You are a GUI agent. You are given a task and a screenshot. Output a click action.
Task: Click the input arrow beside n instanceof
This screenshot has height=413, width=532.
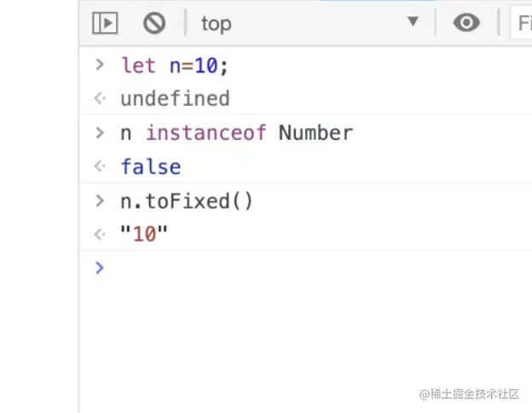[x=100, y=132]
